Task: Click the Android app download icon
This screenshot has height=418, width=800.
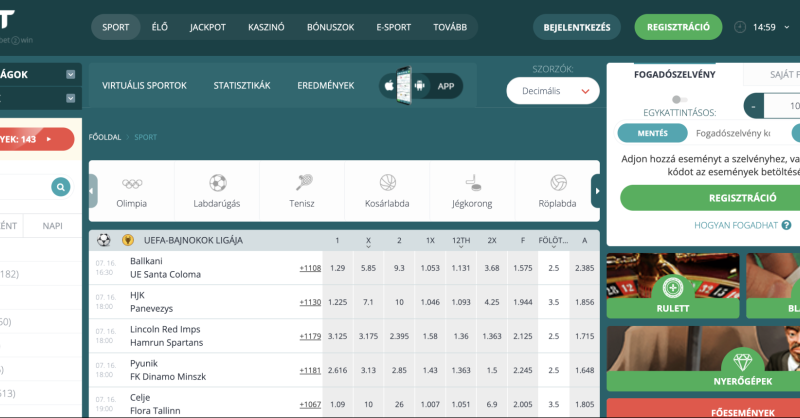Action: coord(419,86)
